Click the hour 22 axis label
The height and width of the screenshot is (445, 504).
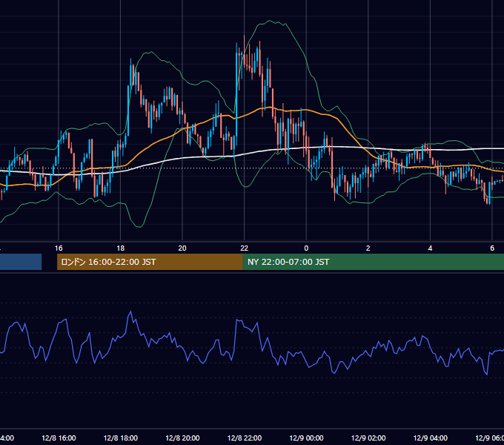[245, 248]
